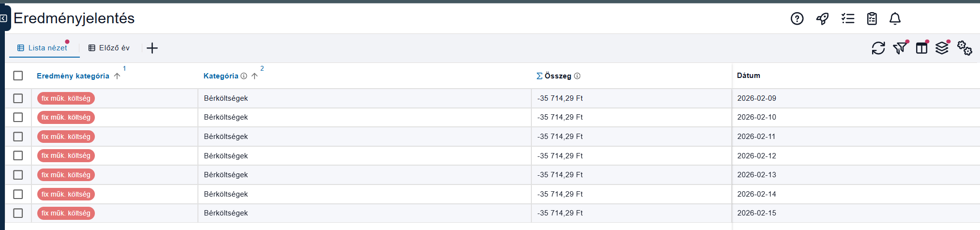Toggle sort arrow next to Kategória

(x=255, y=76)
